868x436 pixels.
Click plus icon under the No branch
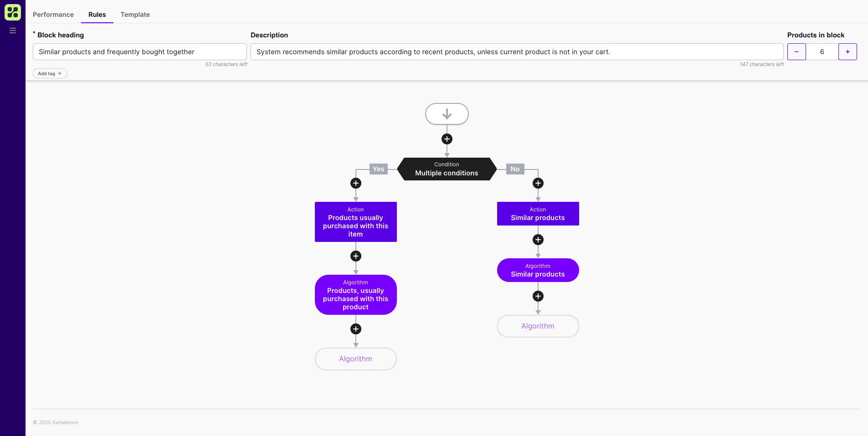pos(538,183)
